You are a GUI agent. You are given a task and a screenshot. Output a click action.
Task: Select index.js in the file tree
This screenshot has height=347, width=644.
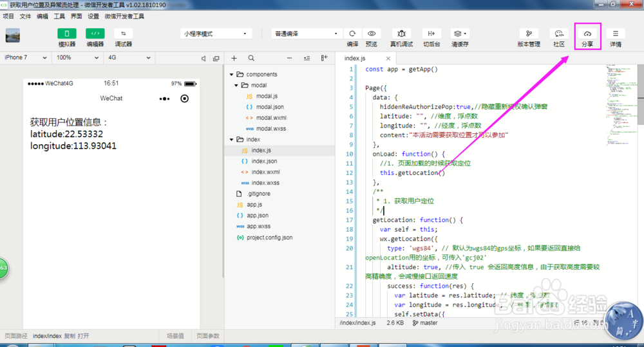279,150
